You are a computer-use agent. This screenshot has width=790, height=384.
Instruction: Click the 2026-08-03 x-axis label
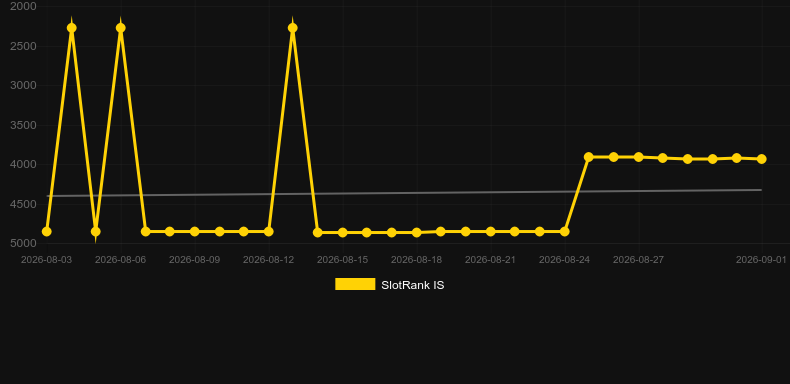46,260
